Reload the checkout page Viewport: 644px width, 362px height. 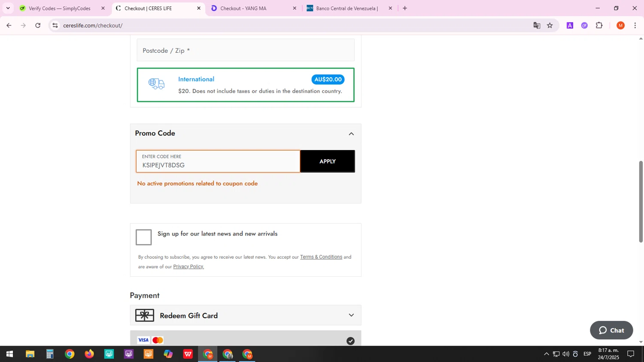pos(38,26)
